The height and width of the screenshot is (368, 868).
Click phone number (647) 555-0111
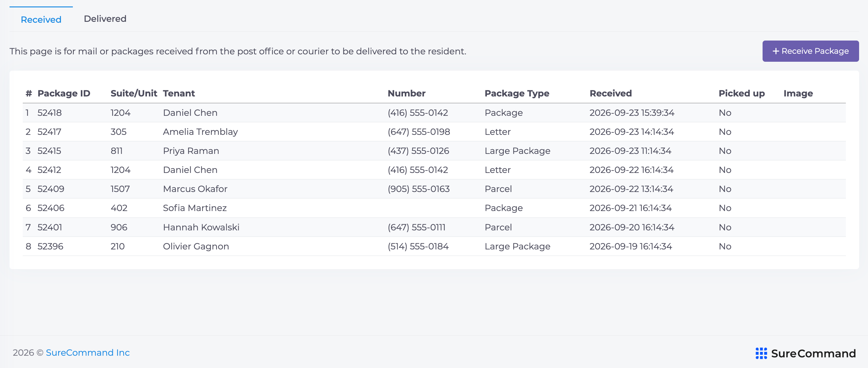[416, 227]
